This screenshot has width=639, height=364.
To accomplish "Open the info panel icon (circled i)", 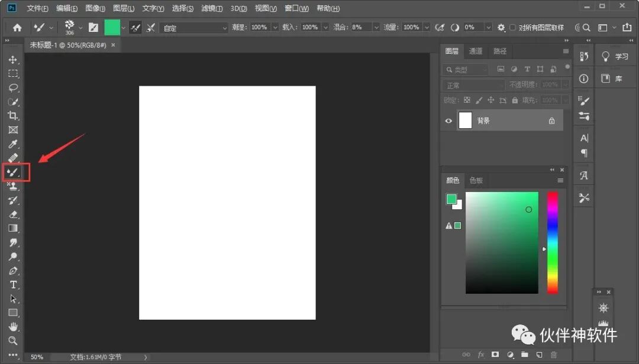I will [x=584, y=79].
